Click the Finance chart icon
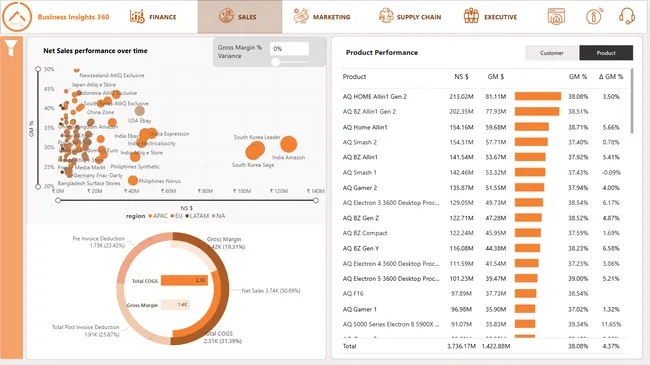This screenshot has width=650, height=365. [137, 17]
